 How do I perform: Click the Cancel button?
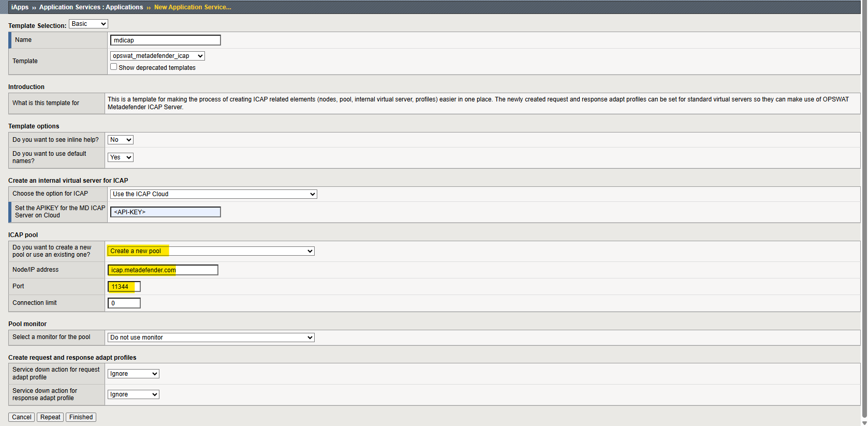tap(21, 417)
